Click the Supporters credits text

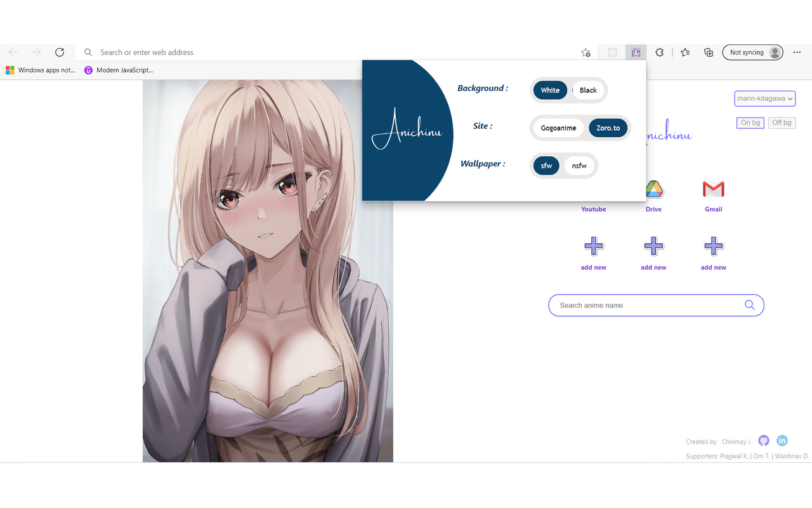click(747, 457)
